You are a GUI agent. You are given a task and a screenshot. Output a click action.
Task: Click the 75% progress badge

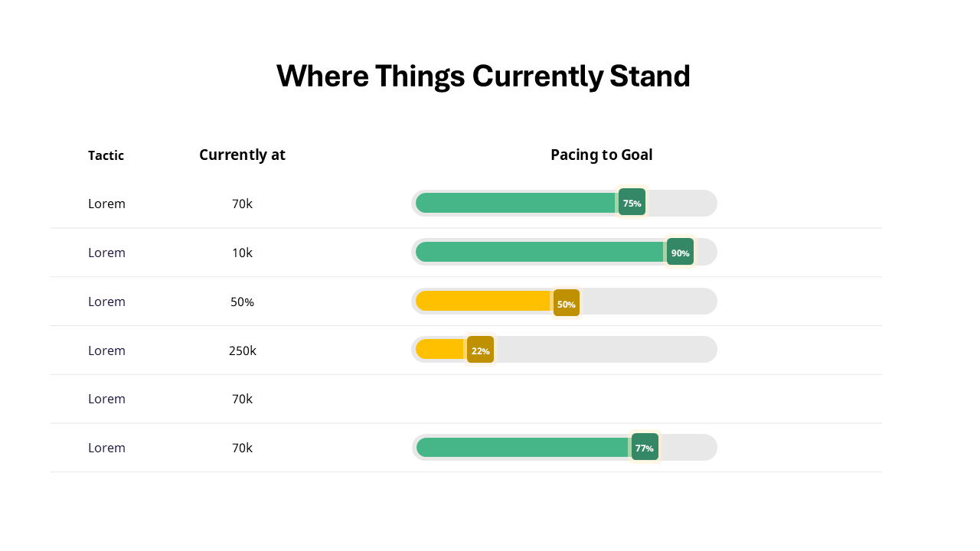tap(632, 203)
